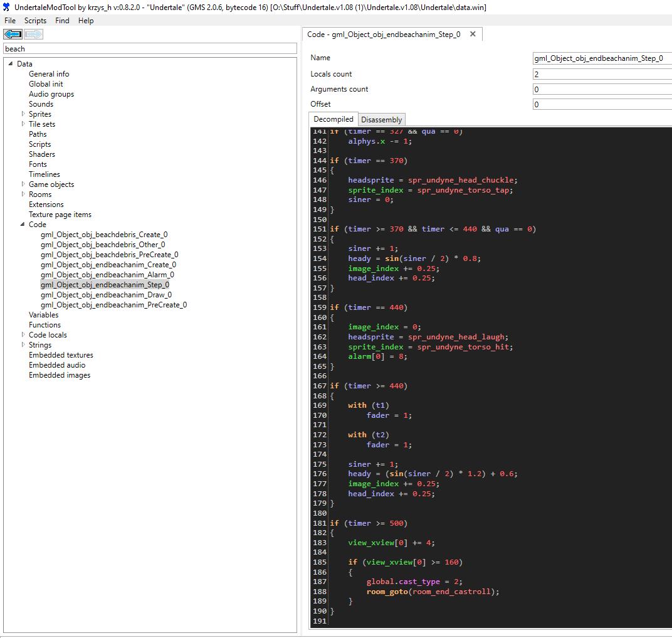Expand the Sprites tree node
Viewport: 672px width, 638px height.
23,114
